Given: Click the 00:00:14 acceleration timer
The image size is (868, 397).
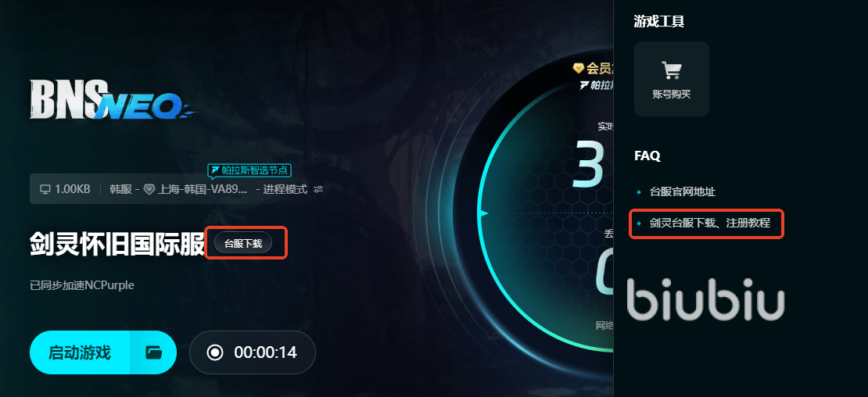Looking at the screenshot, I should [266, 352].
